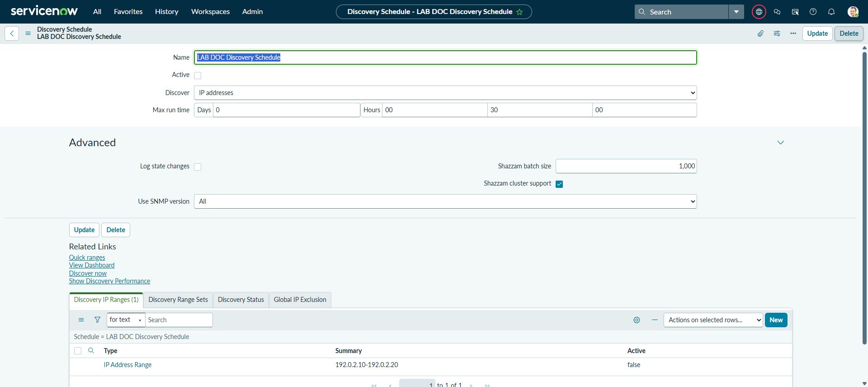
Task: Click New button in related list
Action: pyautogui.click(x=776, y=320)
